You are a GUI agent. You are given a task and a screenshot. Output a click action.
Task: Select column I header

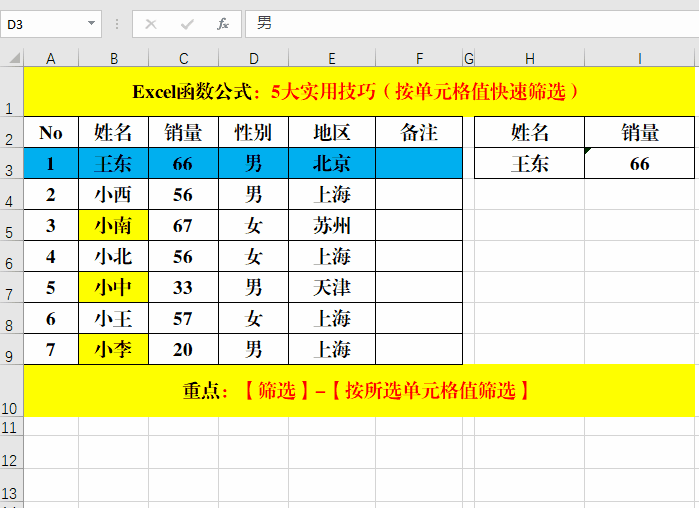640,58
